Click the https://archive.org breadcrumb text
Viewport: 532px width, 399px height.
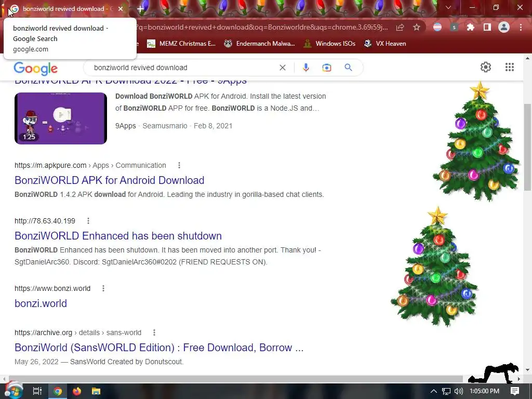tap(44, 332)
